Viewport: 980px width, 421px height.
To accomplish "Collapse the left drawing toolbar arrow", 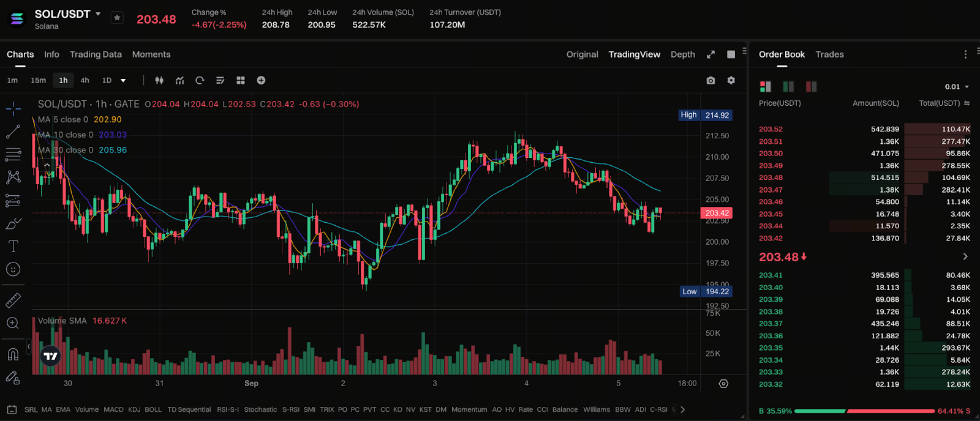I will 29,346.
